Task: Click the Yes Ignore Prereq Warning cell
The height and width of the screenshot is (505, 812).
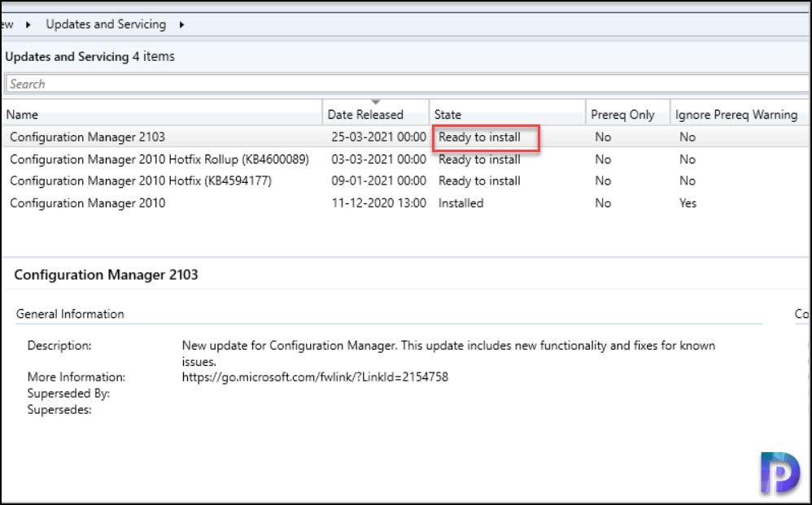Action: pyautogui.click(x=688, y=202)
